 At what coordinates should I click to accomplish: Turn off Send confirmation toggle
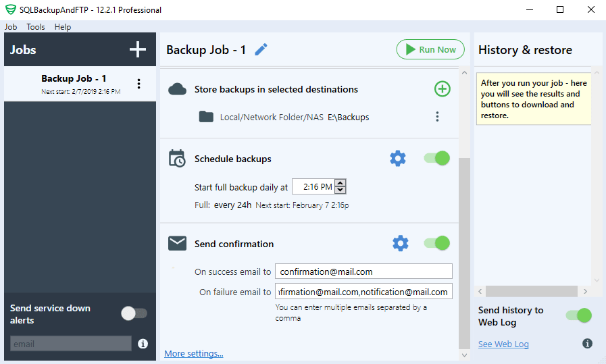[436, 243]
